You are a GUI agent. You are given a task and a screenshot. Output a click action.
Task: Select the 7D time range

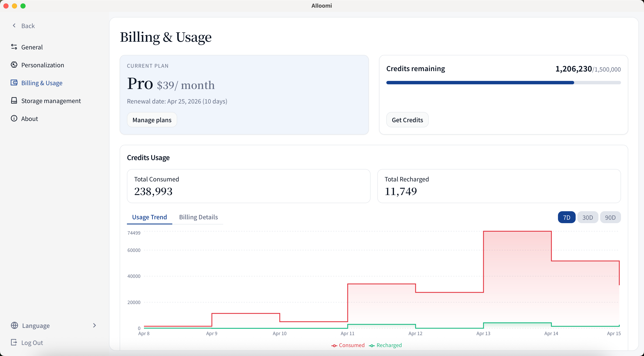coord(566,217)
